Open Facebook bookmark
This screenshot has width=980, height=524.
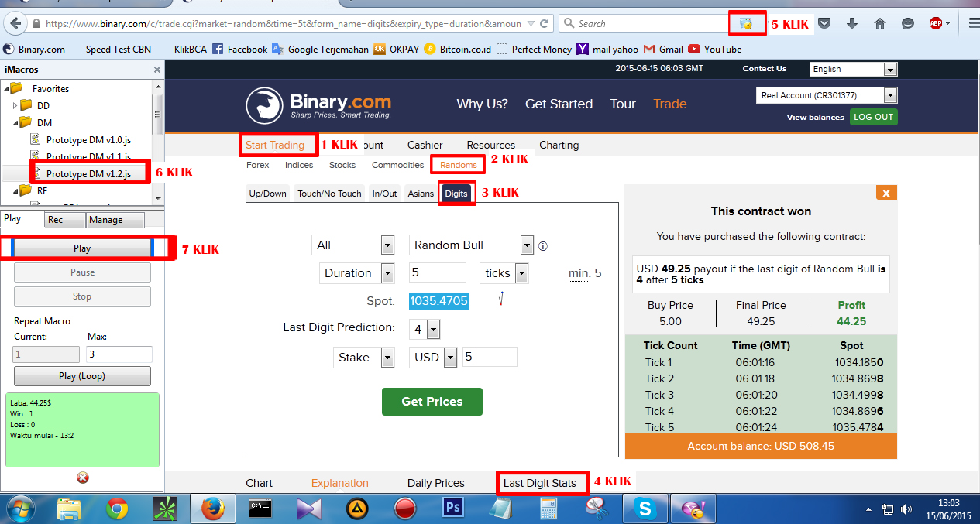coord(239,49)
